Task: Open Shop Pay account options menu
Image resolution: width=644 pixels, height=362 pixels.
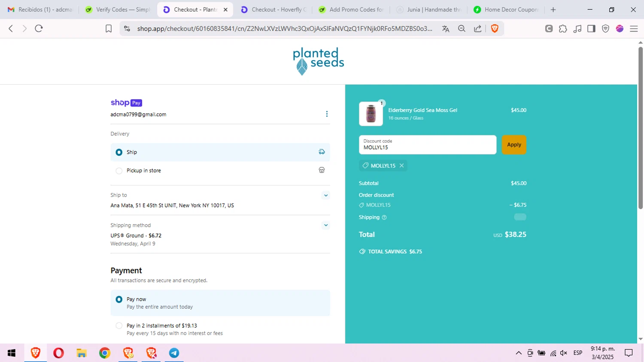Action: click(327, 114)
